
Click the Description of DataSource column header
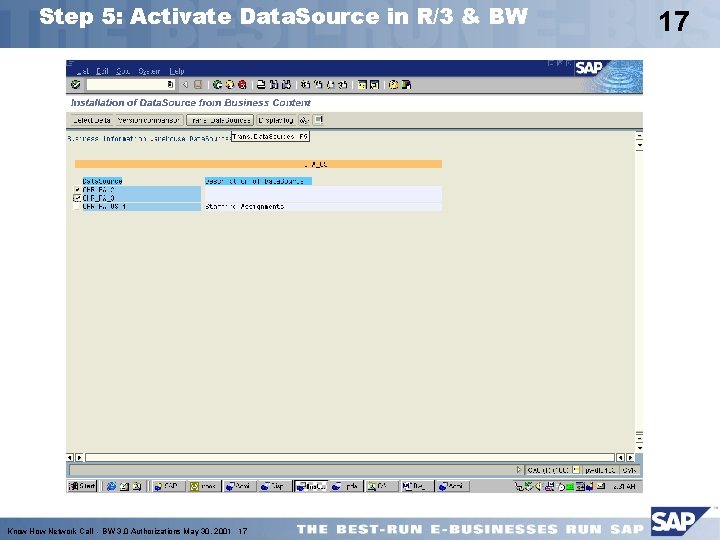click(258, 181)
